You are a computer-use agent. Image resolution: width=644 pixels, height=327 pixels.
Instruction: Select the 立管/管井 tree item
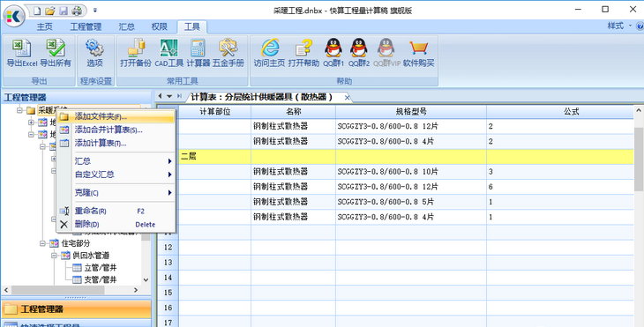click(101, 268)
